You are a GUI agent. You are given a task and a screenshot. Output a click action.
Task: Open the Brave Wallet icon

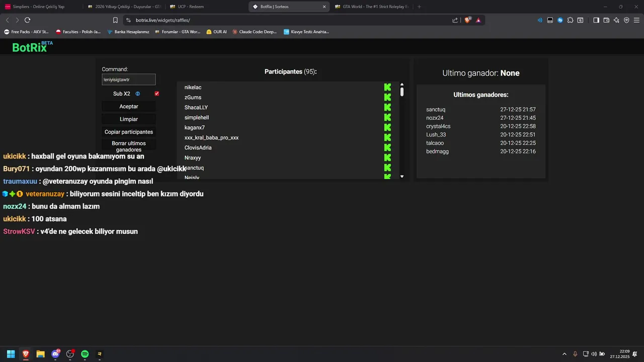606,20
